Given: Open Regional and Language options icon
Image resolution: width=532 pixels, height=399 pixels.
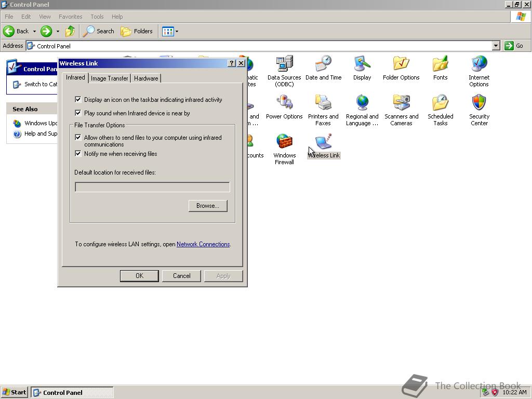Looking at the screenshot, I should (x=362, y=102).
